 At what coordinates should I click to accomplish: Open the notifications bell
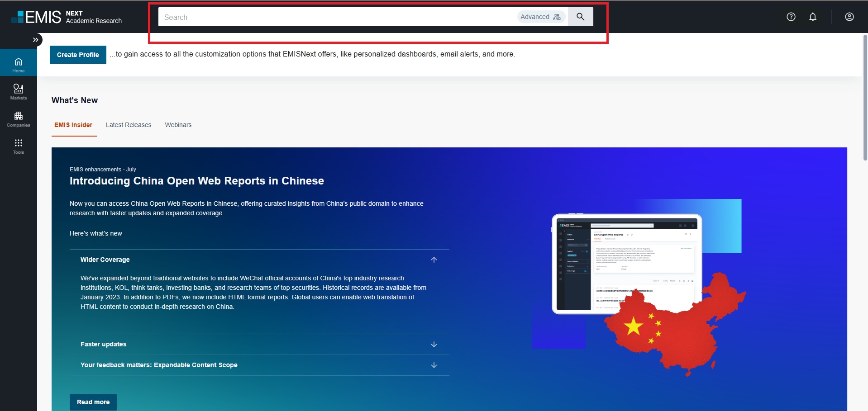click(x=812, y=17)
